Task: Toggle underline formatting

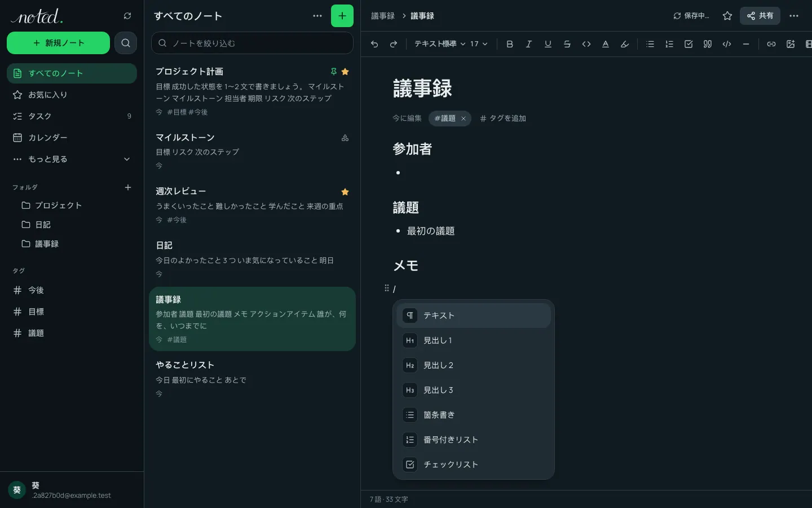Action: (548, 44)
